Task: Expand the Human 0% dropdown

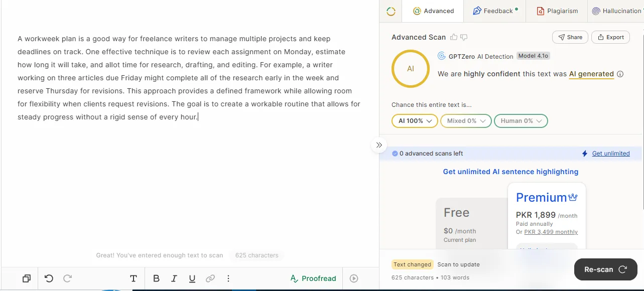Action: click(x=521, y=121)
